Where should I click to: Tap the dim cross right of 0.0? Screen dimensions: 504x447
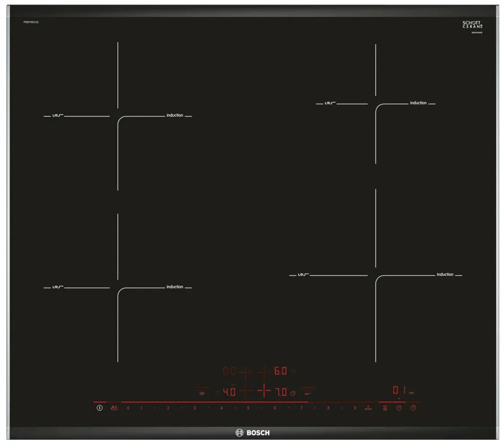pyautogui.click(x=246, y=372)
